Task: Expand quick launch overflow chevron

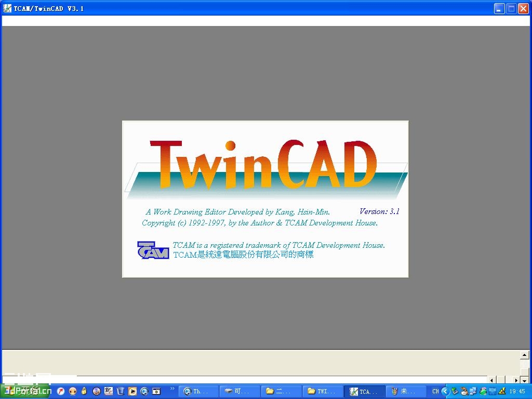Action: click(172, 389)
